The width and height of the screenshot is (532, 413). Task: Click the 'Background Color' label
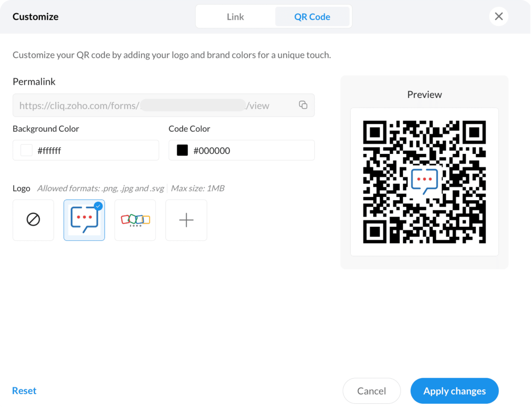coord(46,129)
